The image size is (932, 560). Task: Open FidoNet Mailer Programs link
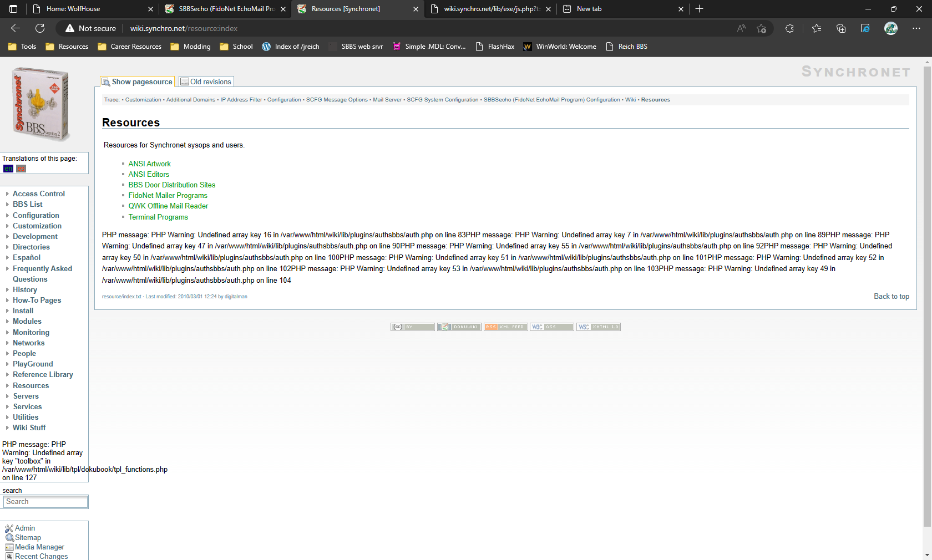point(168,195)
